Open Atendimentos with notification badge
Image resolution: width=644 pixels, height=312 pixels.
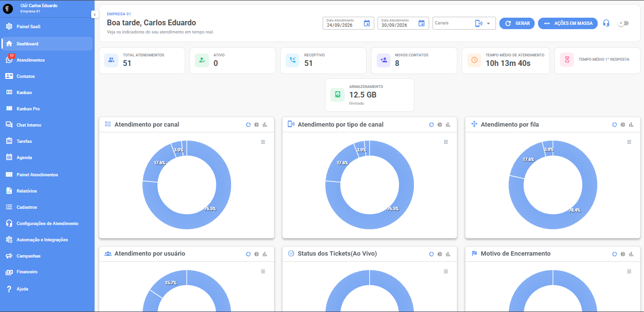(x=46, y=60)
